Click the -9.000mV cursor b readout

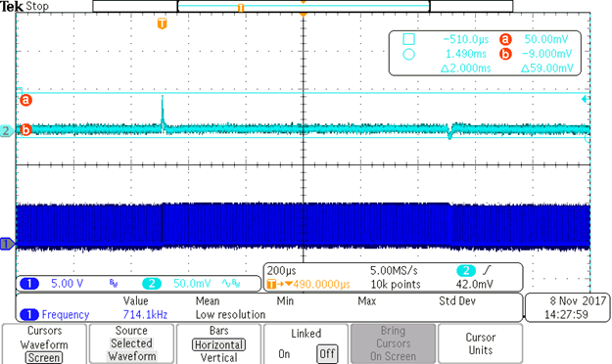pyautogui.click(x=546, y=54)
